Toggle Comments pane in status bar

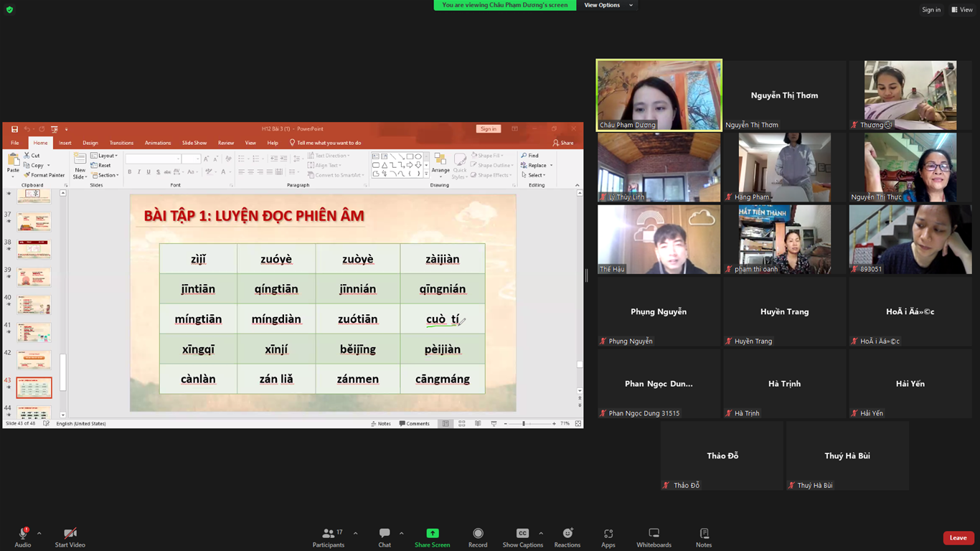pos(414,424)
